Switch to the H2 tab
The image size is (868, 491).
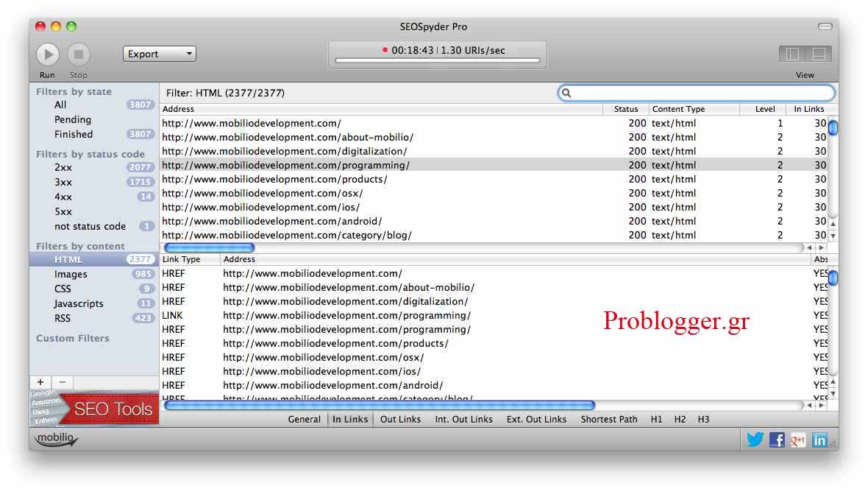click(680, 420)
